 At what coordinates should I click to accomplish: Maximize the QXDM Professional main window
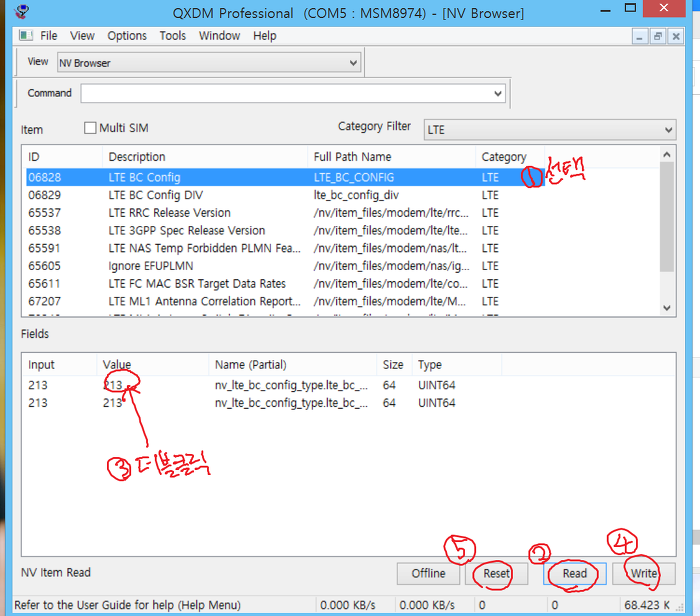click(x=630, y=8)
